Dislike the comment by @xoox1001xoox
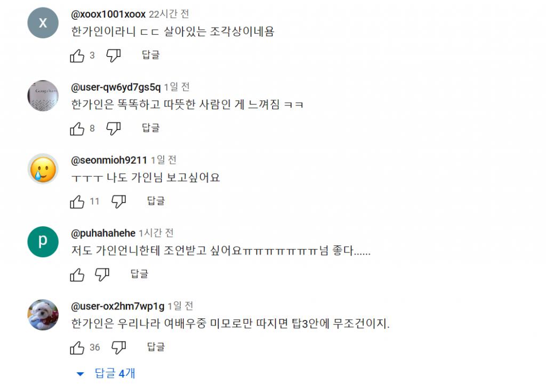The width and height of the screenshot is (546, 392). [x=114, y=55]
